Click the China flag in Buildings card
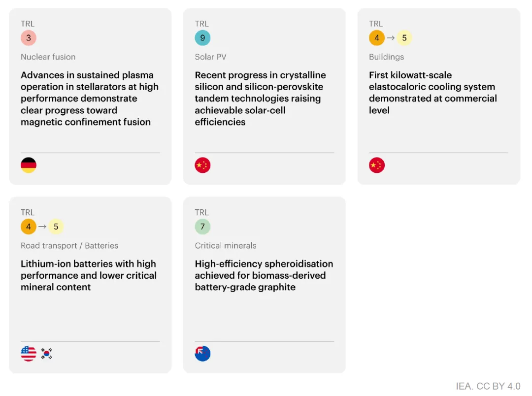The height and width of the screenshot is (396, 532). (377, 165)
